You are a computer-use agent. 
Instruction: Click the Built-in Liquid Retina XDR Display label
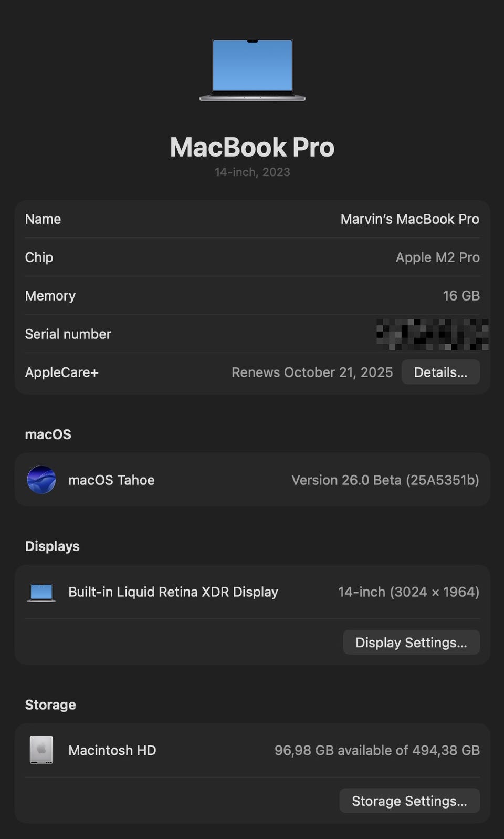tap(173, 592)
